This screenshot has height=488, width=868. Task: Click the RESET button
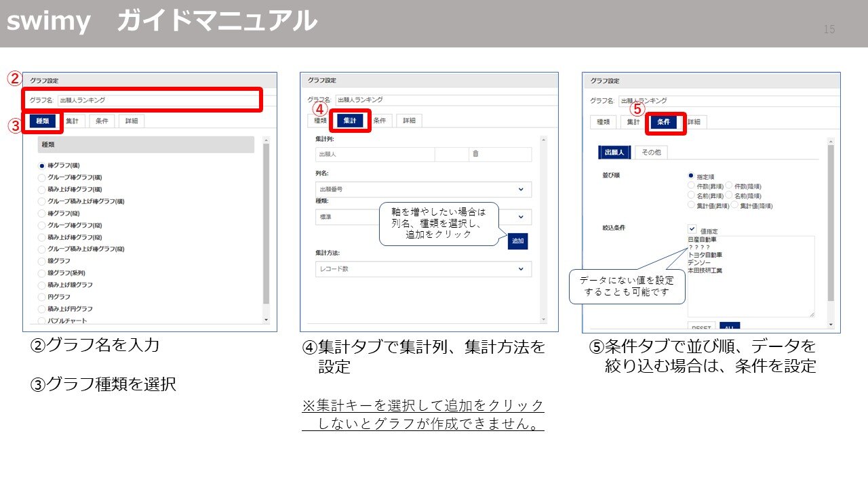701,328
